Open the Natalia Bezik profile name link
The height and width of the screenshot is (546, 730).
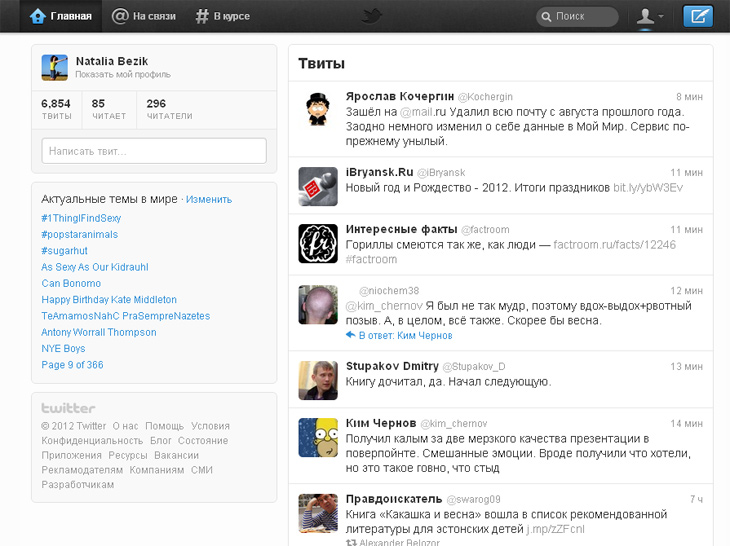(x=112, y=61)
